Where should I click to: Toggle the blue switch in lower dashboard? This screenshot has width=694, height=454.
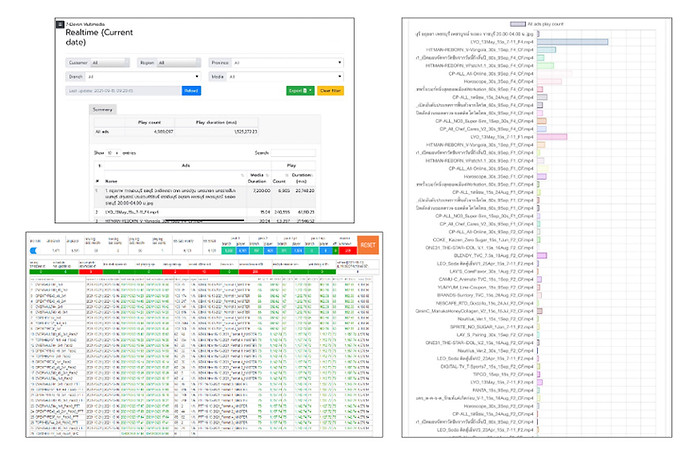[x=33, y=251]
